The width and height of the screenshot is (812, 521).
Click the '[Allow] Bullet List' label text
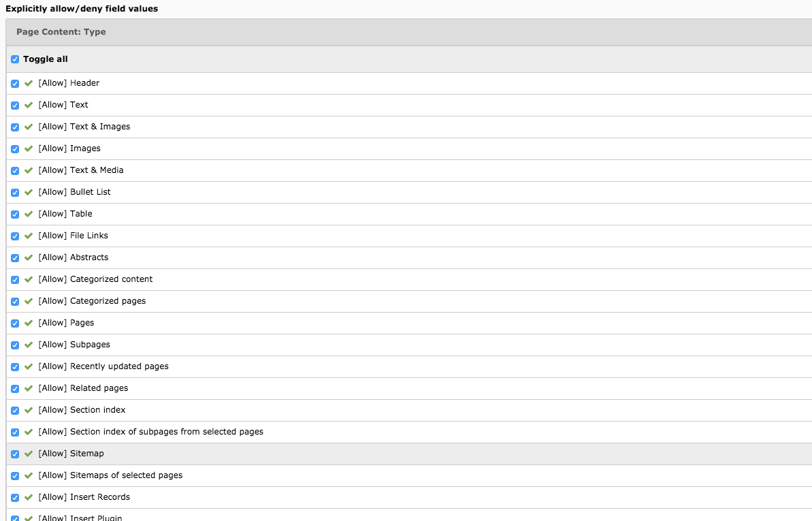(x=75, y=192)
